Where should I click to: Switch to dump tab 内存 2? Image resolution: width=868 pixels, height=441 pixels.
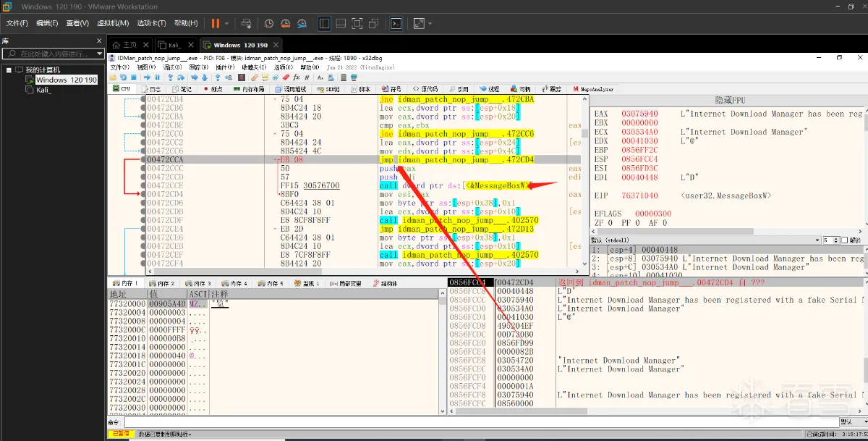coord(163,283)
